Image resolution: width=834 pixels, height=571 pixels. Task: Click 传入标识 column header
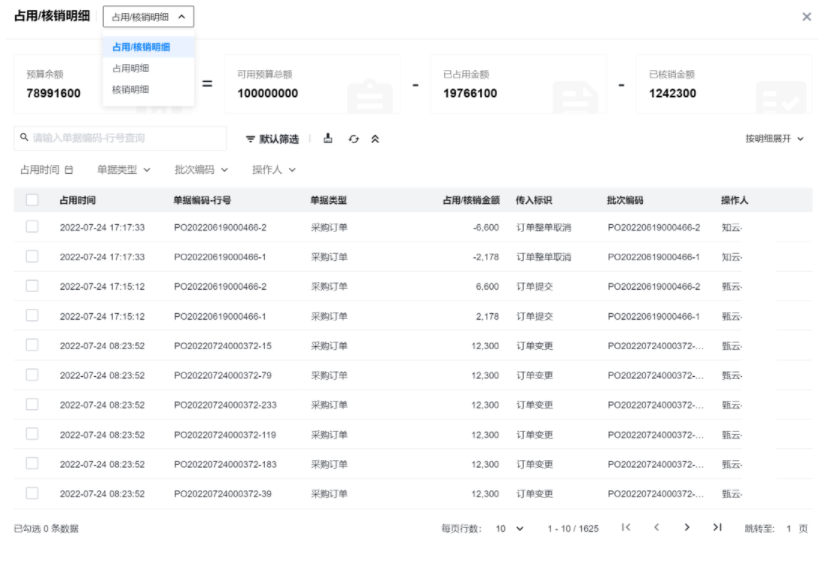[533, 200]
